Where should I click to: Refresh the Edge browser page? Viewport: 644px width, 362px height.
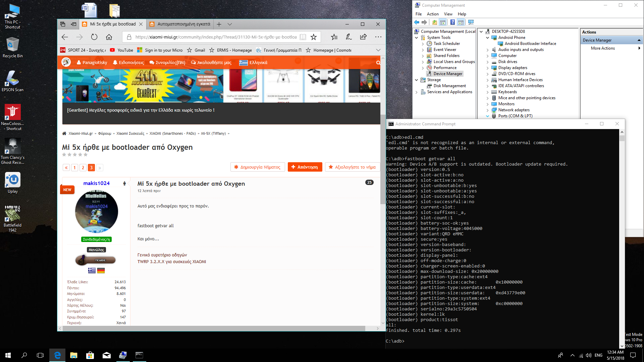[x=94, y=37]
